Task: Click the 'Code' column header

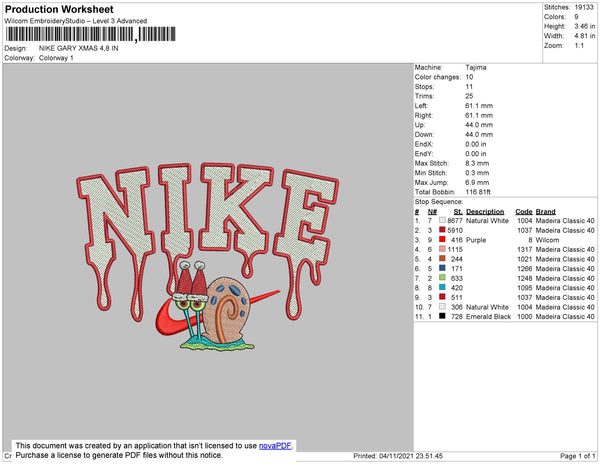Action: 524,212
